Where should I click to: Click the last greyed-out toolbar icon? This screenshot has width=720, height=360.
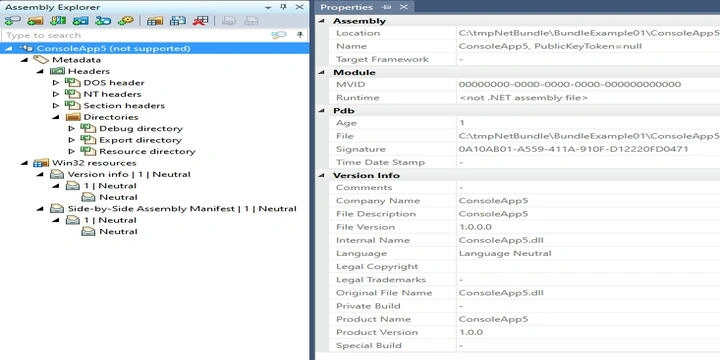point(251,21)
